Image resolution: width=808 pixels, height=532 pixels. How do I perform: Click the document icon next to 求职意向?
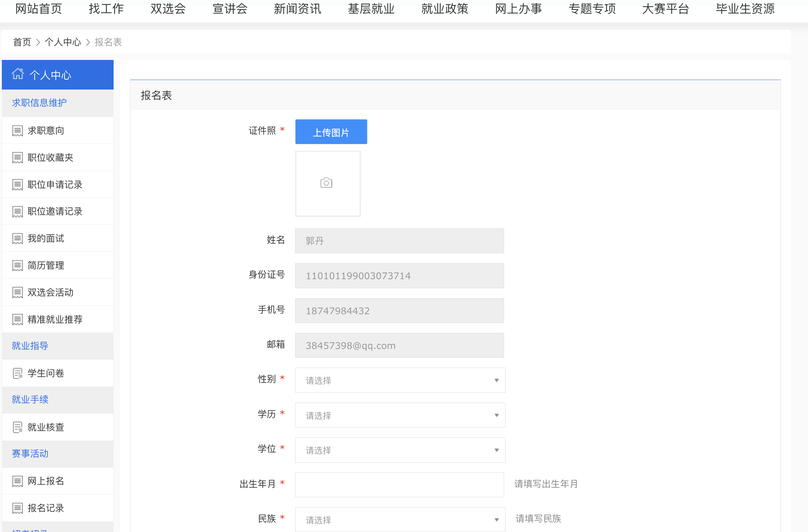point(18,131)
